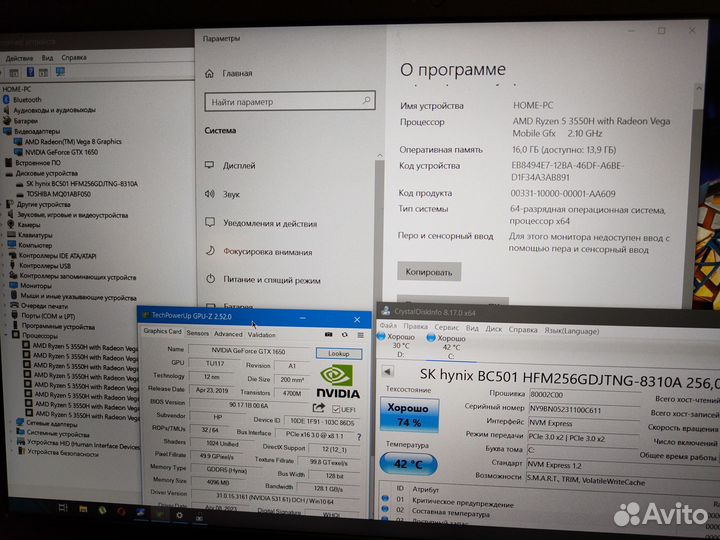Click search magnifier in Settings search box
The image size is (720, 540).
pyautogui.click(x=366, y=100)
